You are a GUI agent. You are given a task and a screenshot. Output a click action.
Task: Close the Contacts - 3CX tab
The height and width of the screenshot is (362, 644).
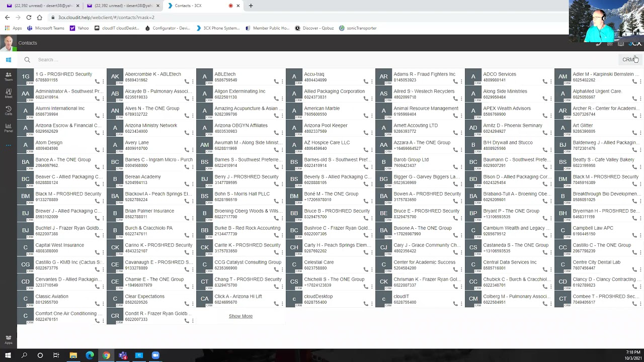click(238, 6)
